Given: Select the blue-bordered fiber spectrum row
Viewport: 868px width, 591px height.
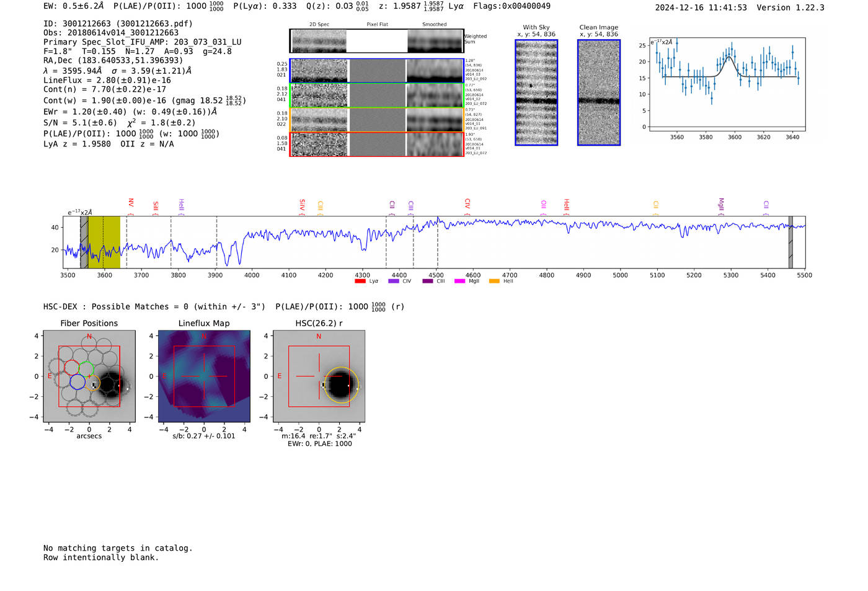Looking at the screenshot, I should click(x=377, y=71).
